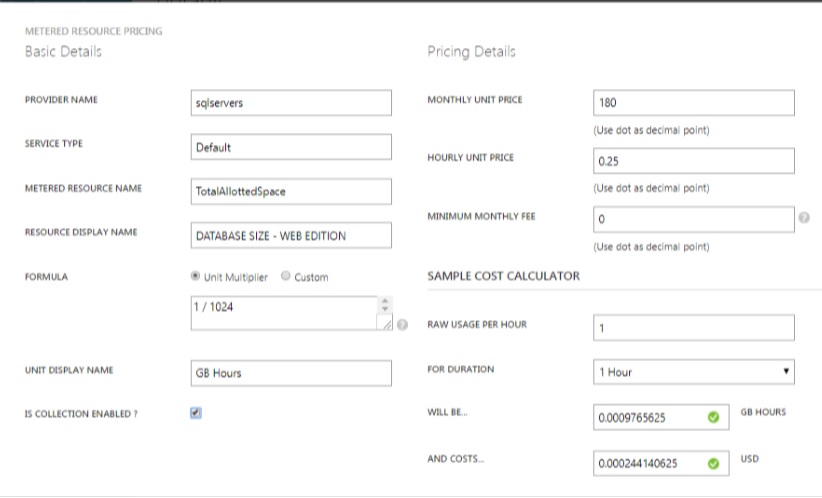Image resolution: width=822 pixels, height=498 pixels.
Task: Select the Unit Multiplier formula option
Action: (195, 276)
